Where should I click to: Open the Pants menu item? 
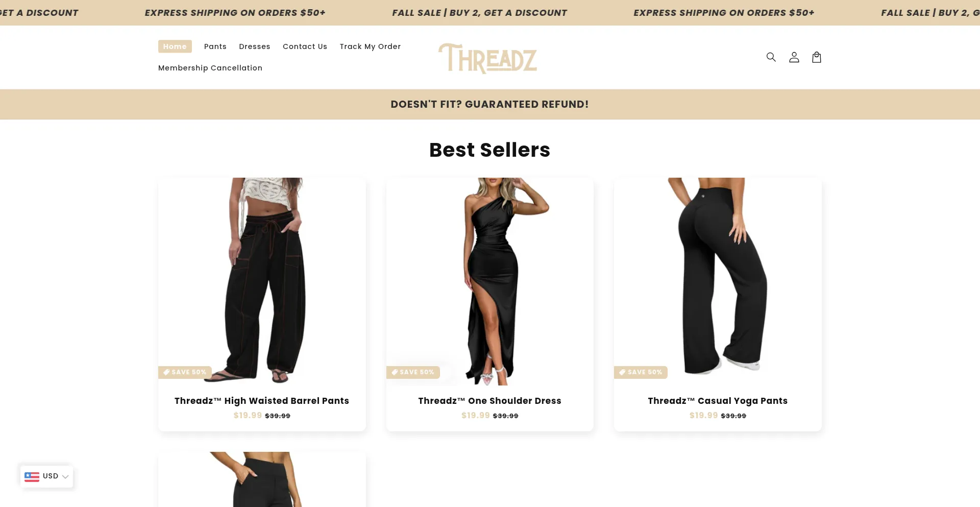click(x=215, y=46)
